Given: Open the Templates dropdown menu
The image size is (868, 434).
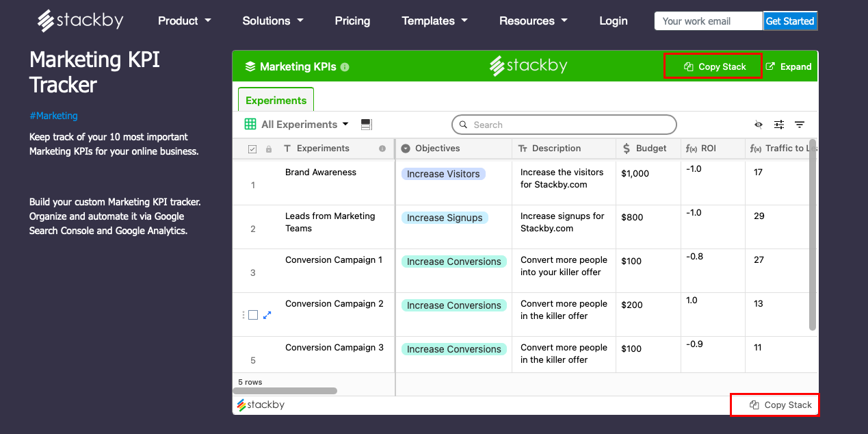Looking at the screenshot, I should coord(435,21).
